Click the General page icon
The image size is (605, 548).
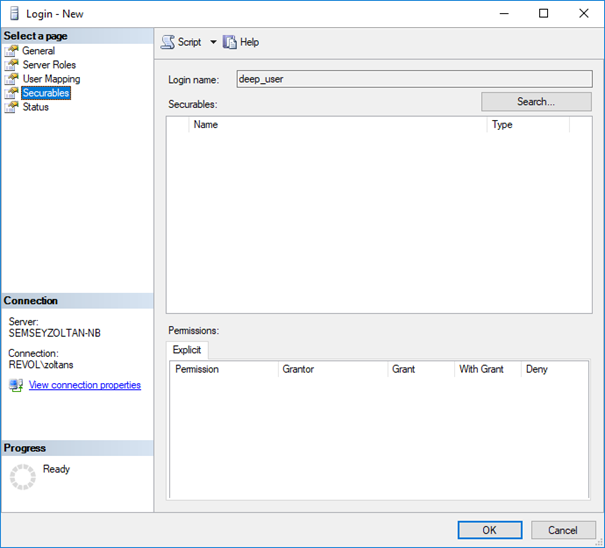click(12, 51)
